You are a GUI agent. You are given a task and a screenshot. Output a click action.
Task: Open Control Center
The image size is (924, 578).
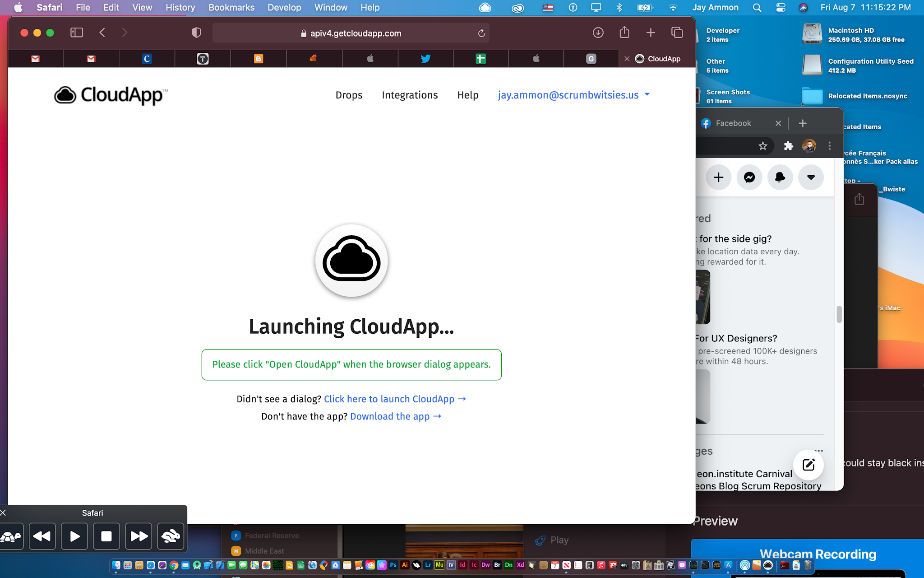[x=781, y=8]
